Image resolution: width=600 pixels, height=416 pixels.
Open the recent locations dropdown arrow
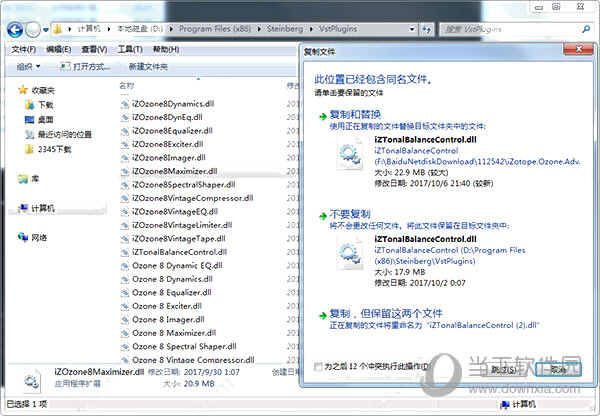click(x=46, y=30)
